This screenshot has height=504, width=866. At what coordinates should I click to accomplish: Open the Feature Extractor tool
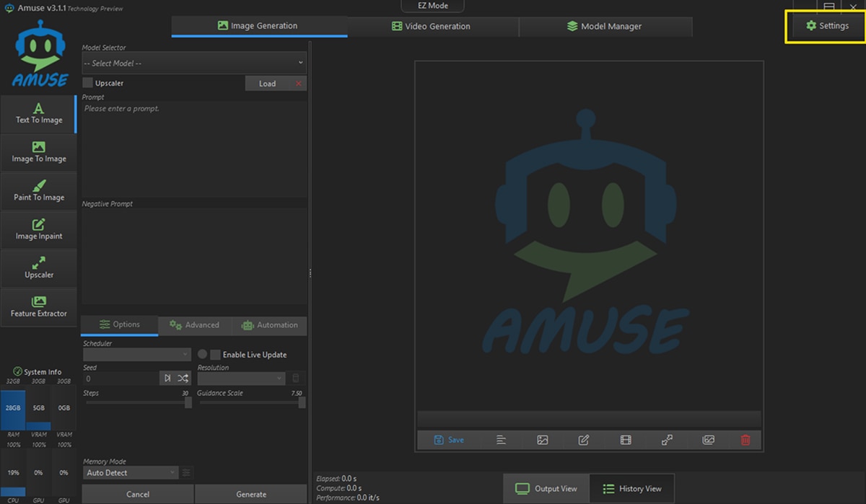click(x=39, y=307)
